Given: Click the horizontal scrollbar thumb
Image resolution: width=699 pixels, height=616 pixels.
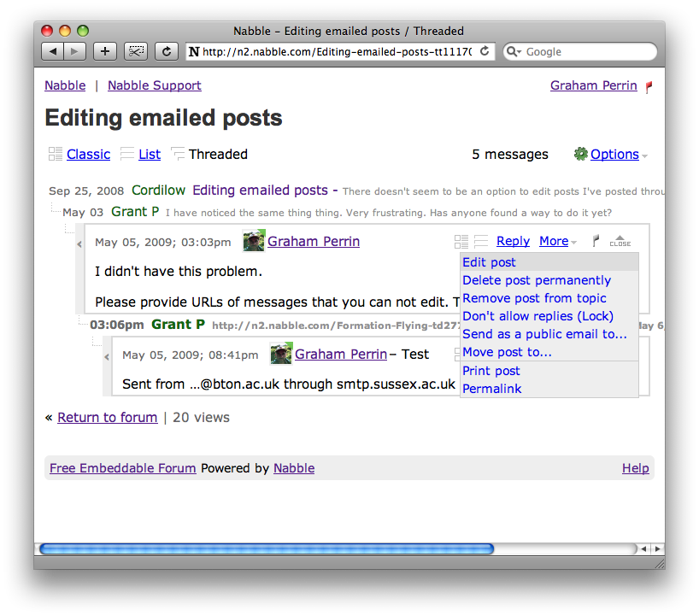Looking at the screenshot, I should pyautogui.click(x=267, y=549).
